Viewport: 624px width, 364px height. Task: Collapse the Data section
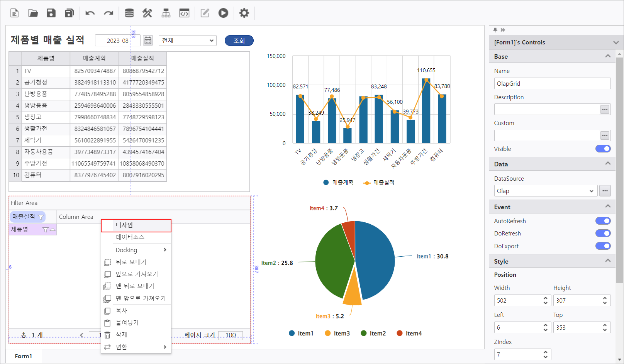(x=608, y=164)
